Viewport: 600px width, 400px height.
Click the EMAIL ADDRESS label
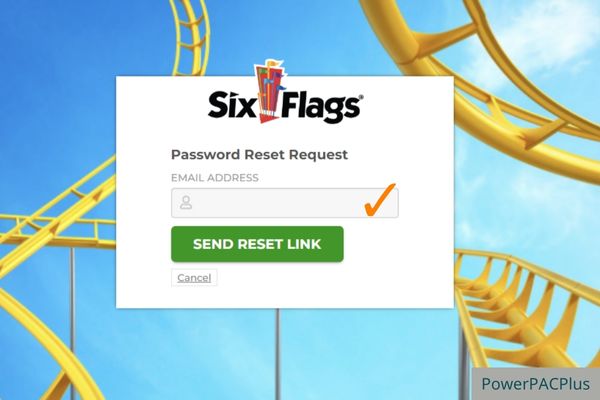click(x=215, y=178)
